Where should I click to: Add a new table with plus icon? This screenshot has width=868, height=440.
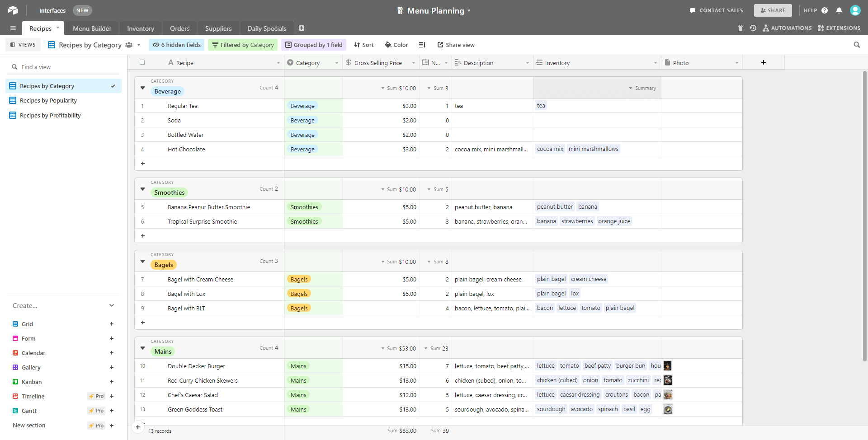[x=302, y=28]
